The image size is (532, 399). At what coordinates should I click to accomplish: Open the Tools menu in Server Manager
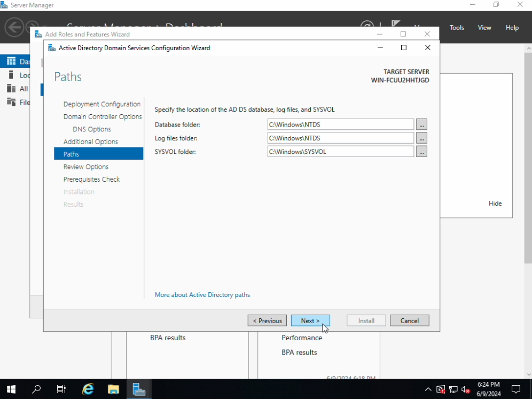tap(457, 28)
